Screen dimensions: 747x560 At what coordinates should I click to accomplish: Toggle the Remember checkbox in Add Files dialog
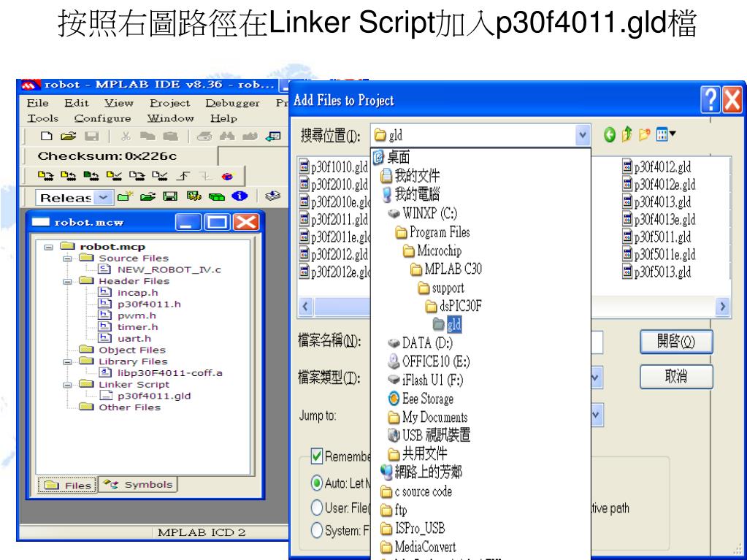coord(316,456)
